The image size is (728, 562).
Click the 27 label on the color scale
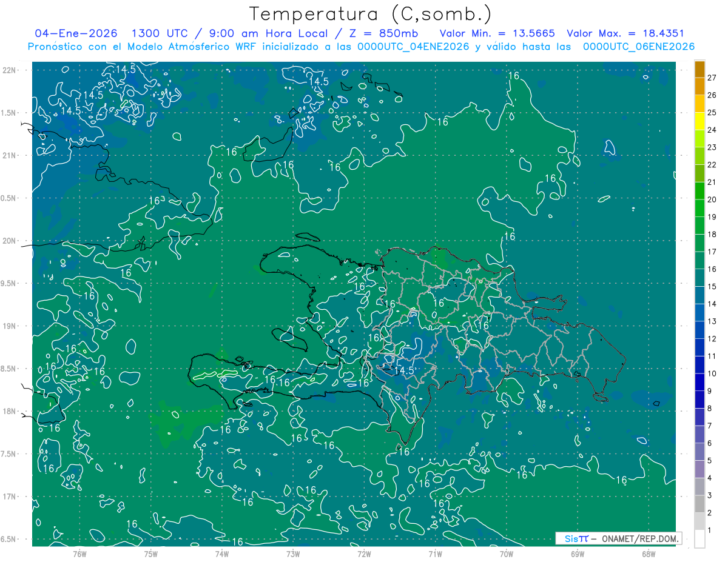pos(712,78)
